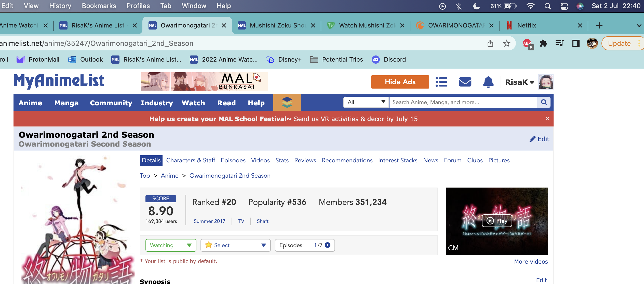This screenshot has width=644, height=284.
Task: Increment episodes with the plus icon
Action: tap(328, 245)
